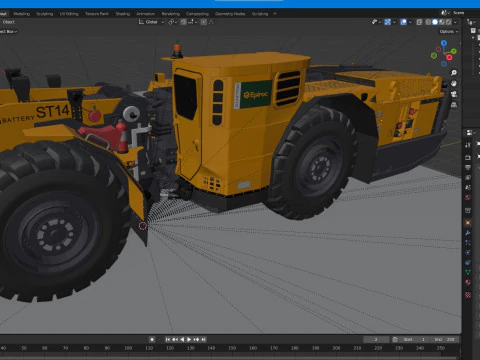Image resolution: width=480 pixels, height=360 pixels.
Task: Open the Compositing workspace tab
Action: click(197, 14)
